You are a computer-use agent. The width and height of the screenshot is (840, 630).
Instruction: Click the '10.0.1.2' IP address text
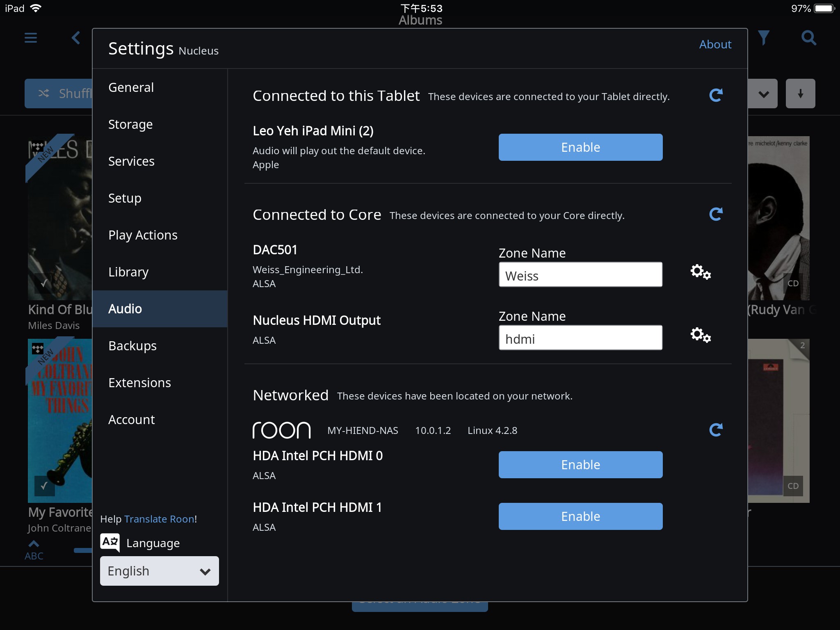[x=433, y=430]
